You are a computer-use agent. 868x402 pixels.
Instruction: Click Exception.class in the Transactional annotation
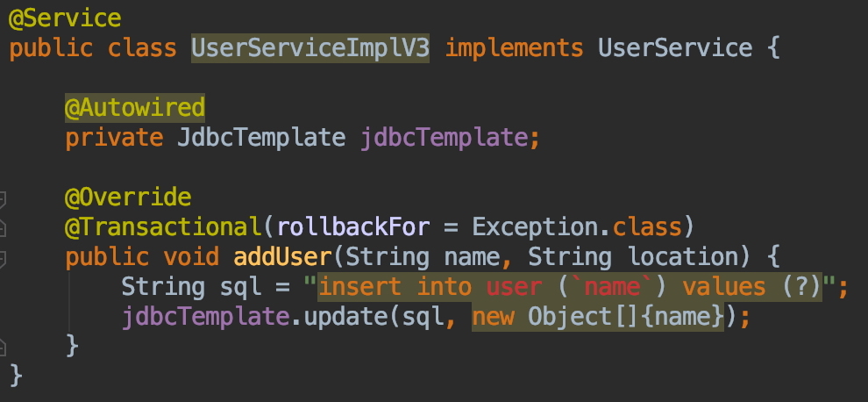[x=577, y=227]
